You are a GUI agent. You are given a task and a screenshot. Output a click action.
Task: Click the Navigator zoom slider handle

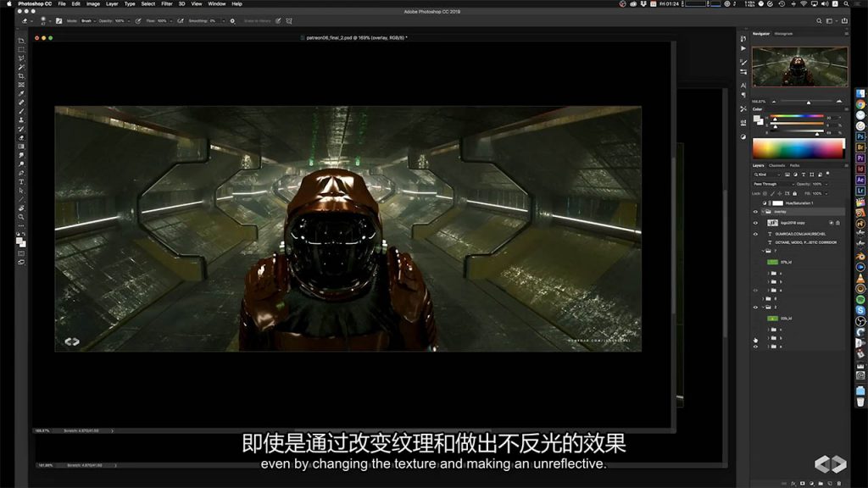[808, 103]
